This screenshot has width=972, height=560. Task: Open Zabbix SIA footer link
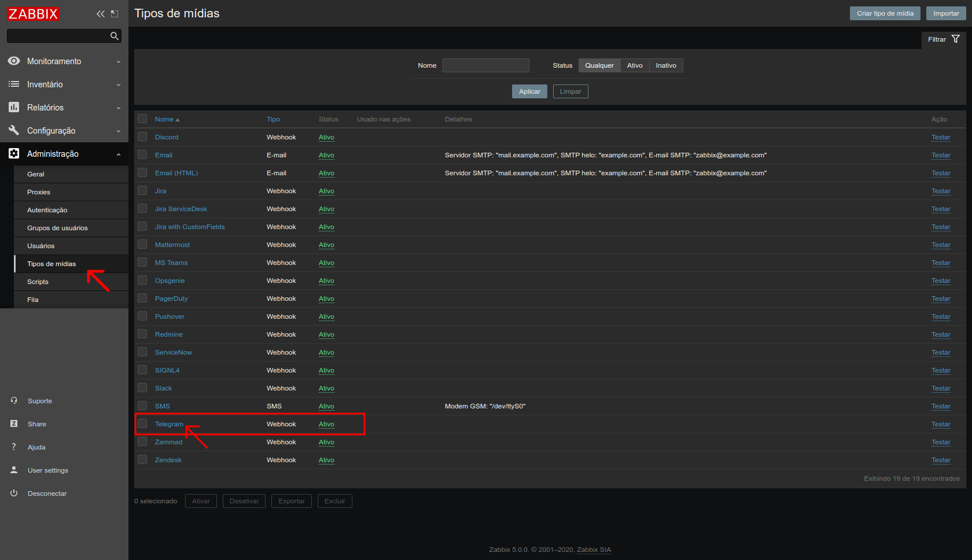(x=594, y=550)
